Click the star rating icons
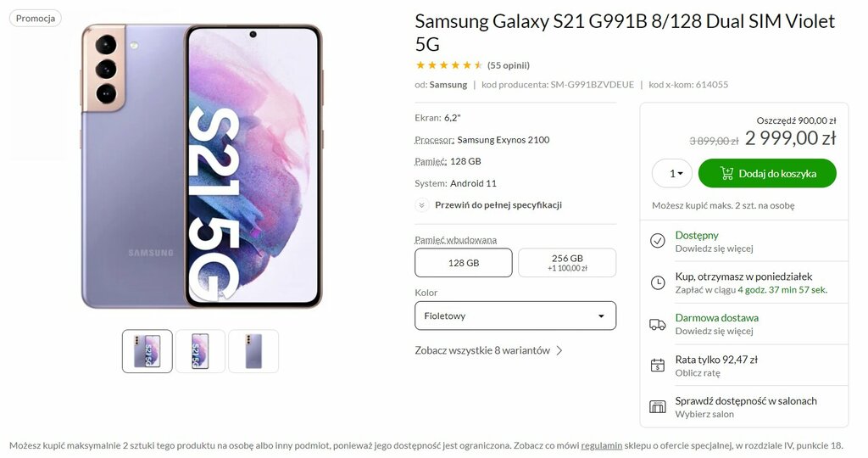Screen dimensions: 868x458 click(x=449, y=65)
